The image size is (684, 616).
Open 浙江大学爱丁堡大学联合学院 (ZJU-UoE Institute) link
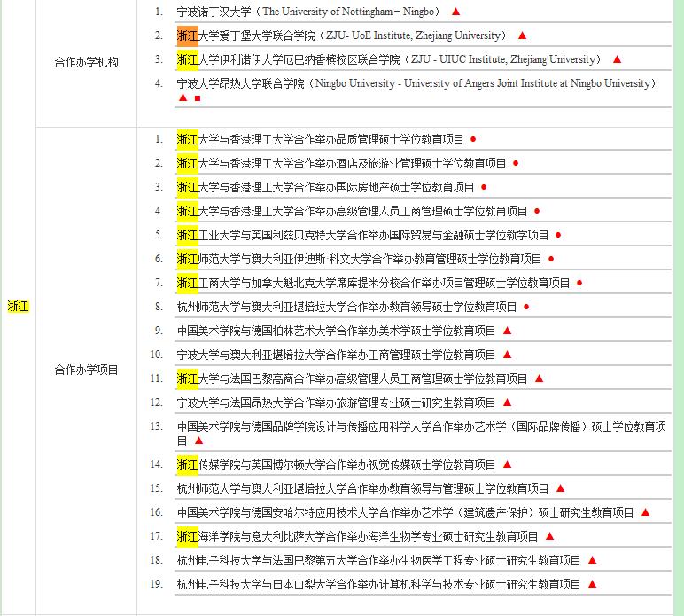341,35
